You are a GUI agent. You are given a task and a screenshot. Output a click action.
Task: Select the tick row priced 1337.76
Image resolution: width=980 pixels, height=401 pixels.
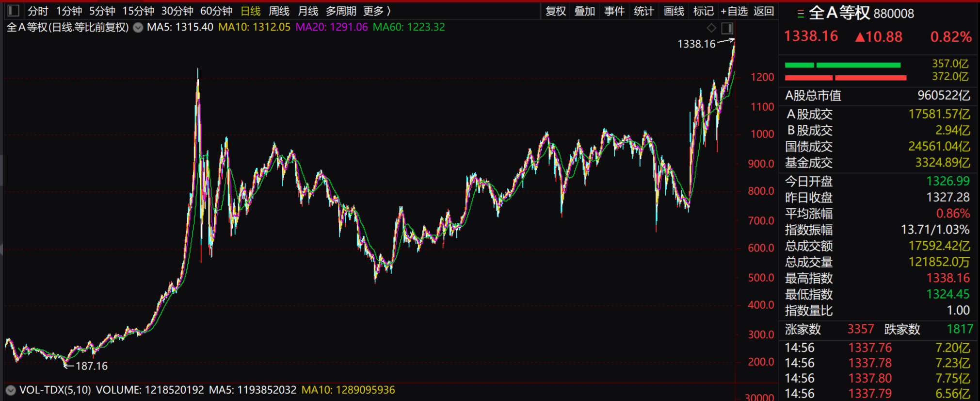click(878, 348)
